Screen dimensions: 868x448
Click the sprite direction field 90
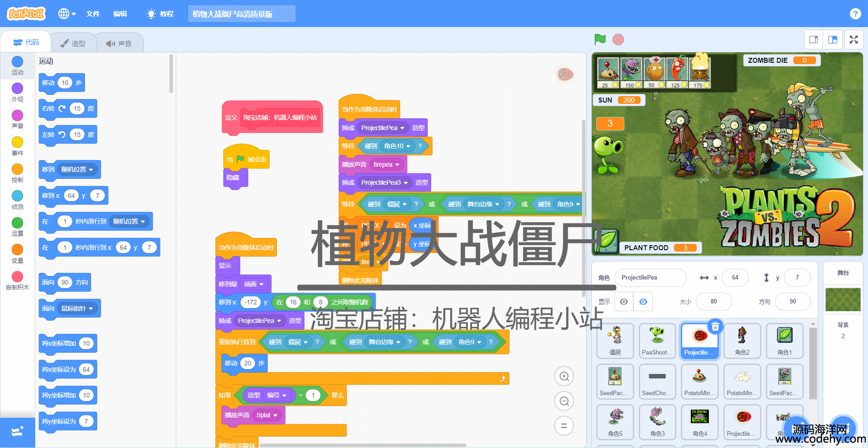(793, 302)
